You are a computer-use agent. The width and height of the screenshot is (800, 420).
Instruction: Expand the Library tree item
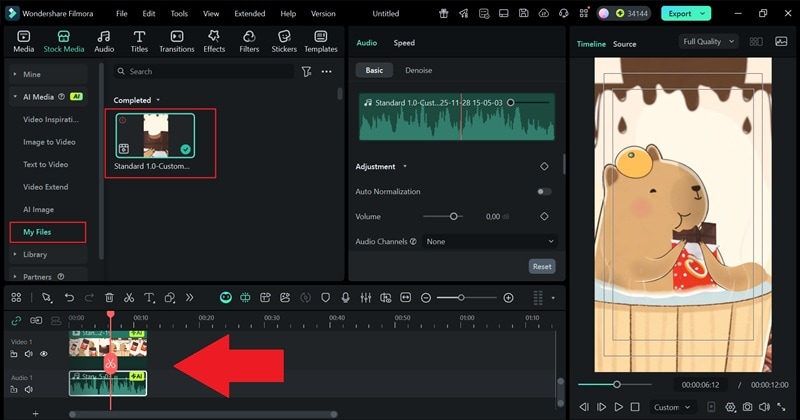click(x=15, y=254)
